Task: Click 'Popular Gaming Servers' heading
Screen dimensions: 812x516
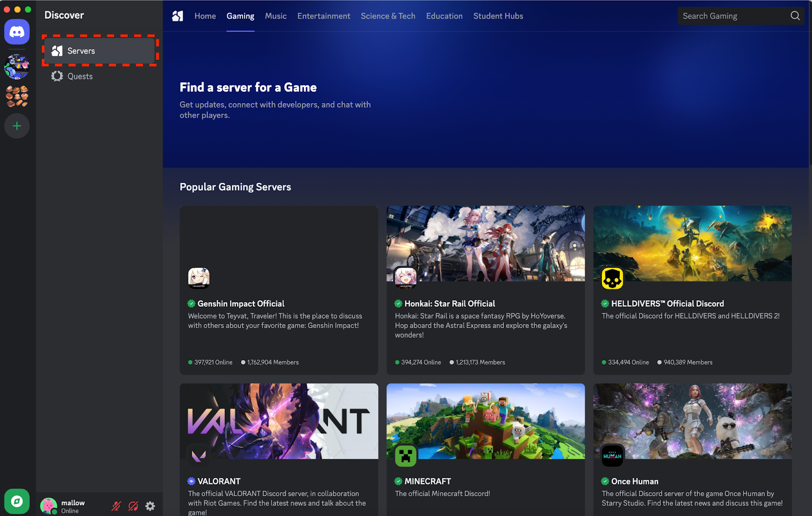Action: tap(235, 187)
